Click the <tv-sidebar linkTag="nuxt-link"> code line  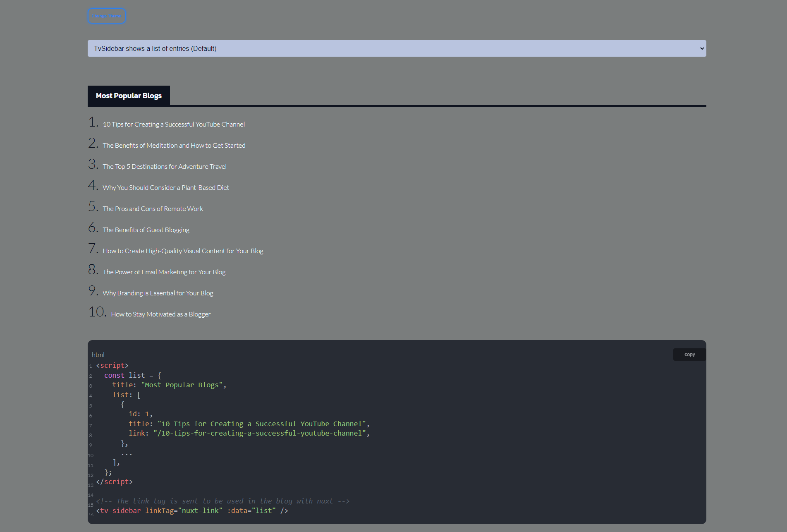(192, 510)
